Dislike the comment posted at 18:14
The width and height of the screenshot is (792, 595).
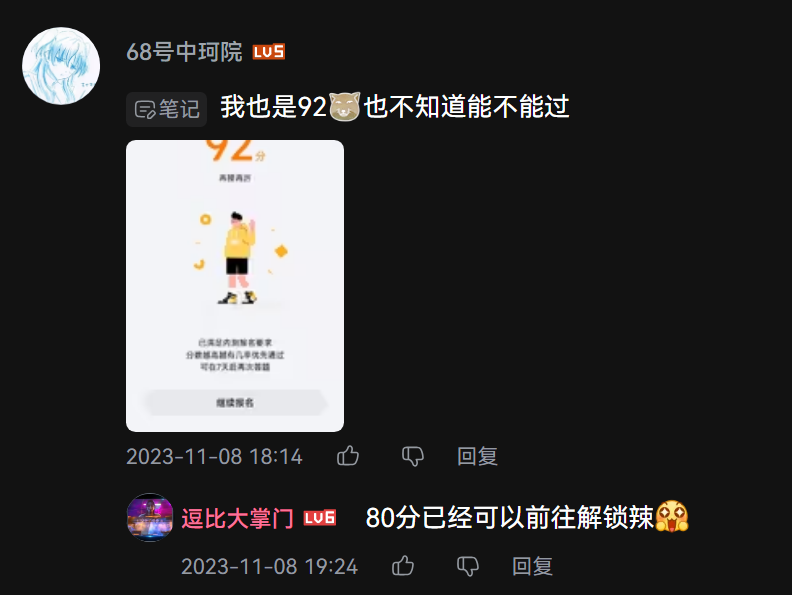(x=413, y=457)
